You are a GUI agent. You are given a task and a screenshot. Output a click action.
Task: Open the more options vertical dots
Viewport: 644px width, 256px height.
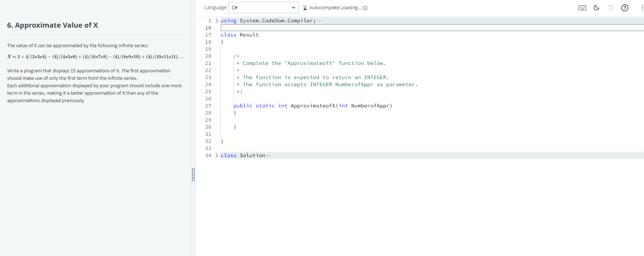click(642, 8)
